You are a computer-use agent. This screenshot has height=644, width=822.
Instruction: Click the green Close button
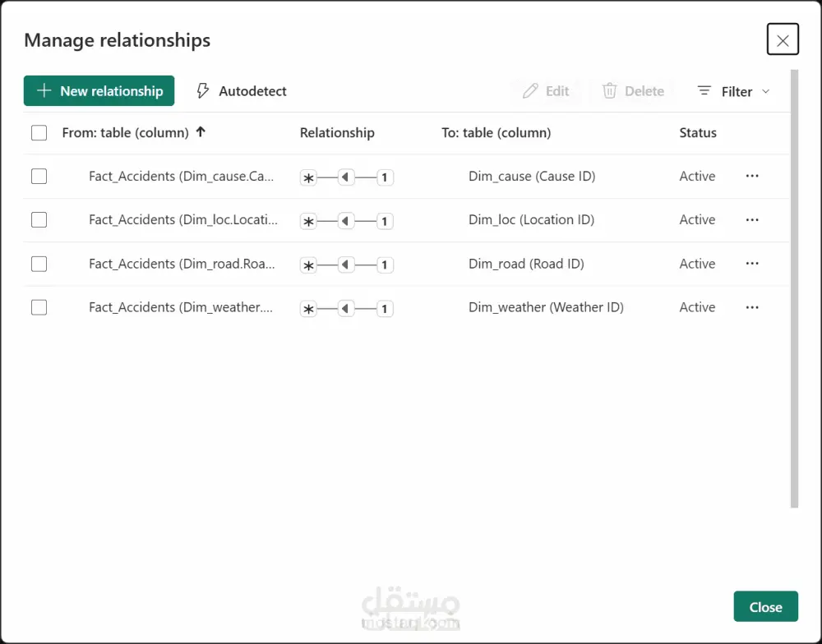click(x=765, y=607)
